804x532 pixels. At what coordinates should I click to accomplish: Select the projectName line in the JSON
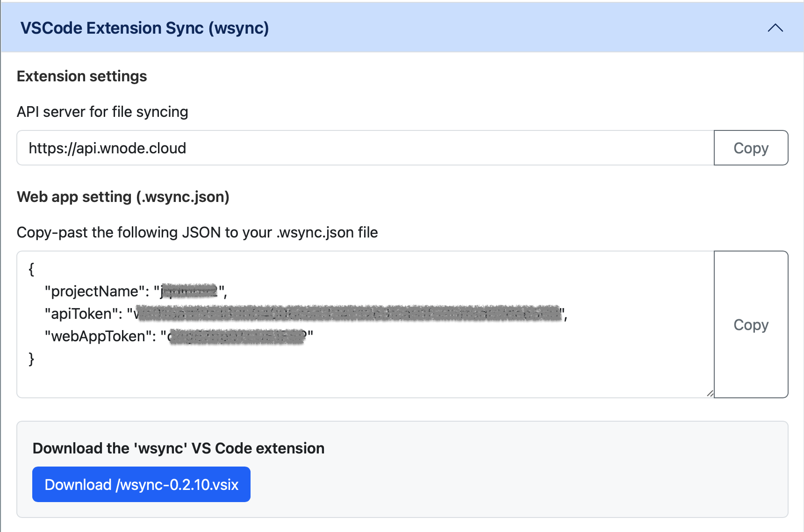[136, 291]
